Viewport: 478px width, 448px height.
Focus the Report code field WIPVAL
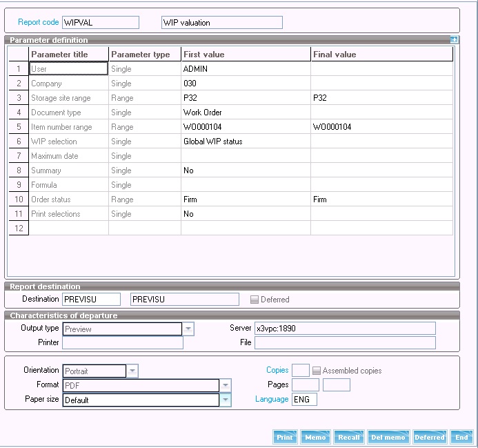101,23
